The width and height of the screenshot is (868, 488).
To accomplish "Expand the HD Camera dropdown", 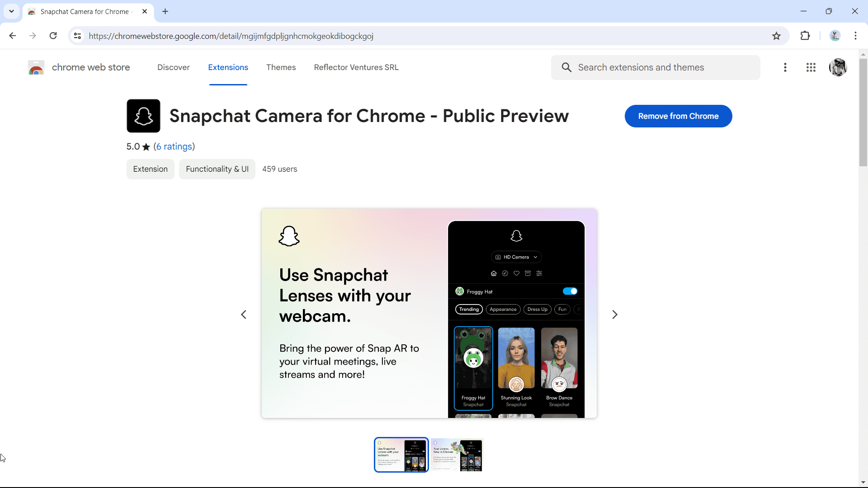I will (x=516, y=257).
